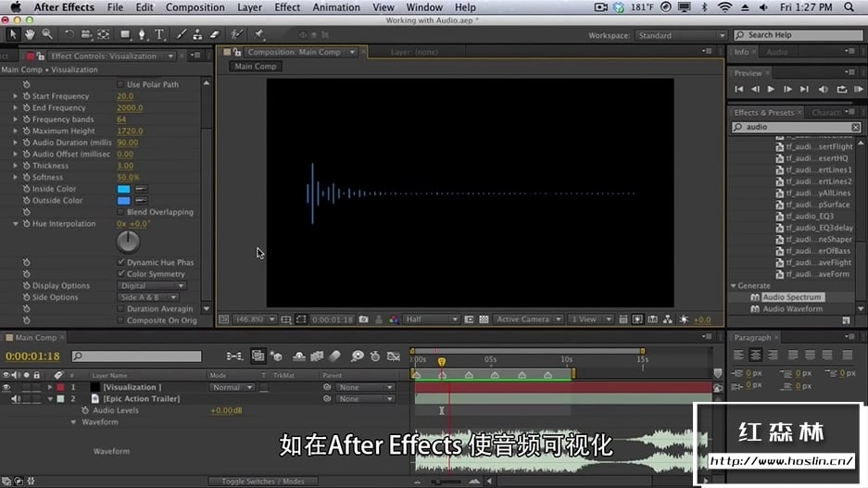Open the Animation menu
Screen dimensions: 868x488
[336, 7]
